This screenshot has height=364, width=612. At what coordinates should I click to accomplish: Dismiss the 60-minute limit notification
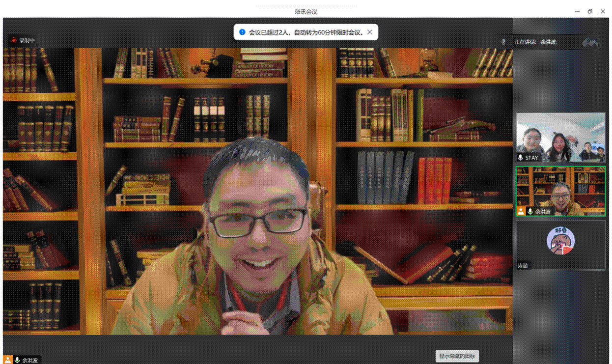point(370,32)
